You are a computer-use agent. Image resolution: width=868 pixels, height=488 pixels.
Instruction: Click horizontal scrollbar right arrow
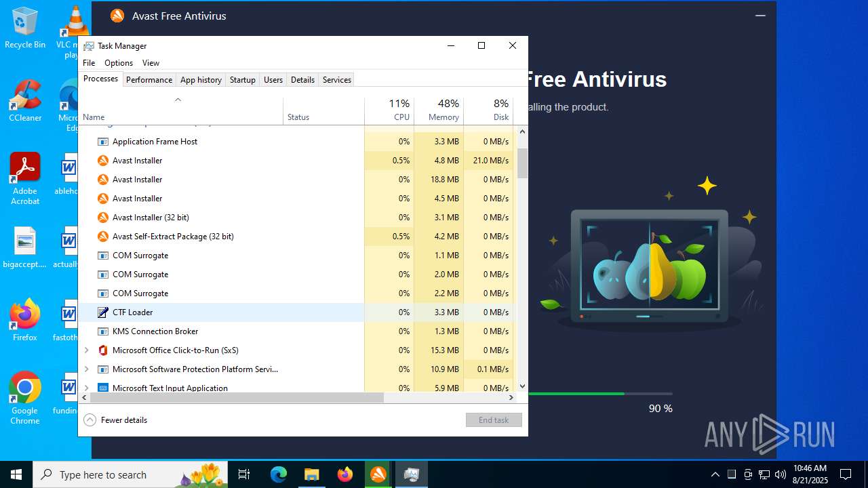pyautogui.click(x=511, y=398)
